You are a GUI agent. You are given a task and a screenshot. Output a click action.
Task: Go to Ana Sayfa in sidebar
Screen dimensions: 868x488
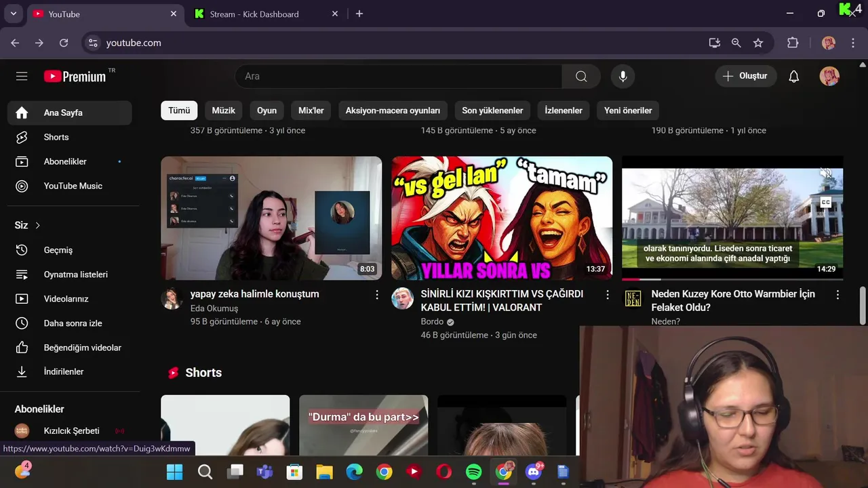click(x=70, y=113)
